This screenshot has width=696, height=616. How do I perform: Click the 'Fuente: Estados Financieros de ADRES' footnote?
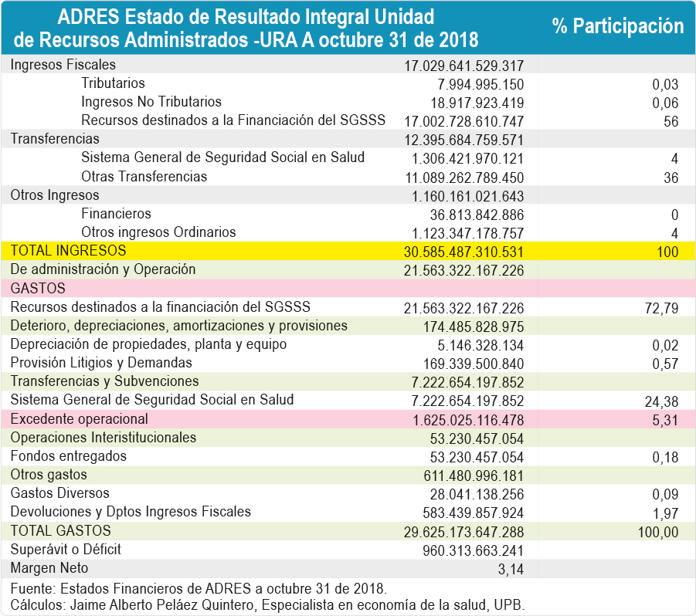(x=199, y=588)
